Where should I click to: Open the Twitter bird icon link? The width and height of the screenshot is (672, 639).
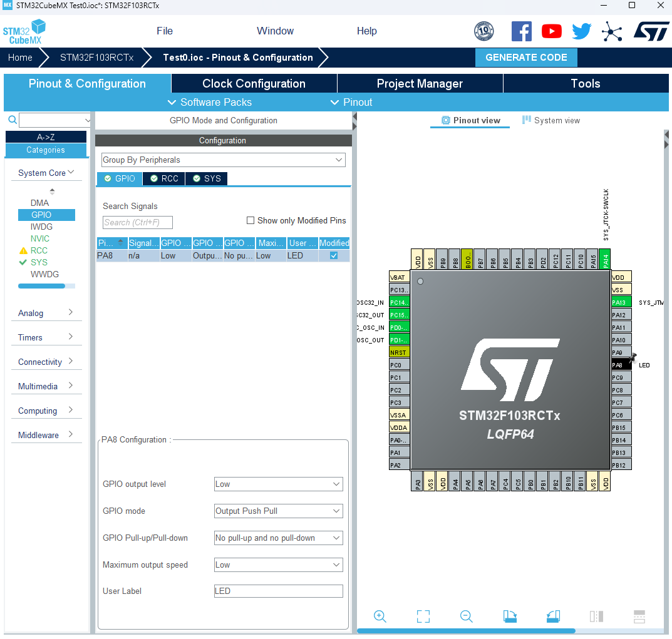(582, 31)
